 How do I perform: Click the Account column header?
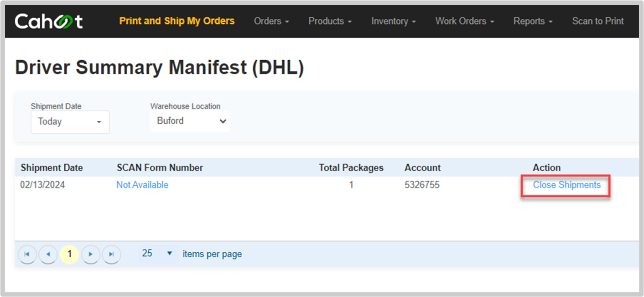coord(422,168)
